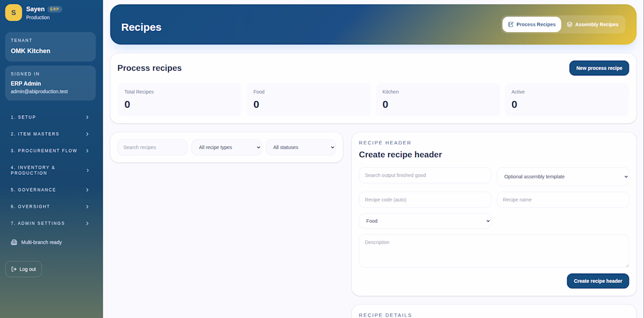644x318 pixels.
Task: Click the OMK Kitchen tenant card
Action: click(x=50, y=47)
